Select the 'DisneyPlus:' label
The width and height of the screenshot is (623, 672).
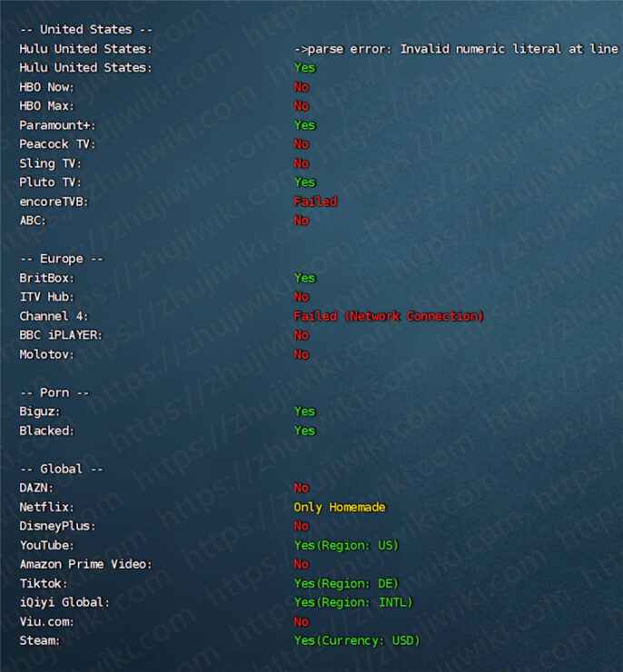[x=57, y=527]
